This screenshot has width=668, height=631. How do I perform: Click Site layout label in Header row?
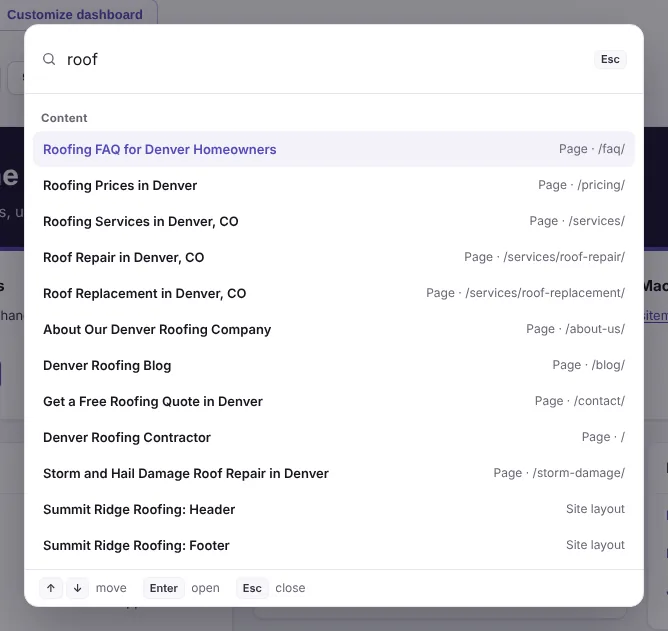(x=595, y=509)
